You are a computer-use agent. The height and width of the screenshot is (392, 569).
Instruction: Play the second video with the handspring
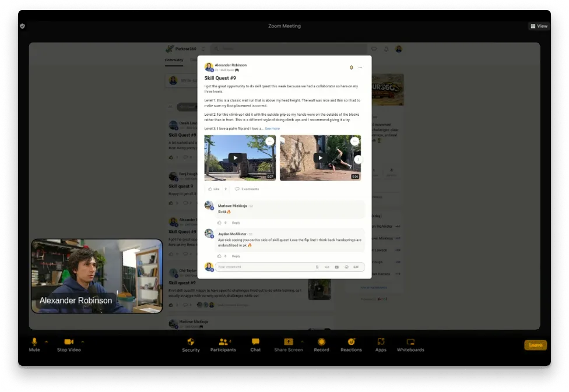[320, 158]
